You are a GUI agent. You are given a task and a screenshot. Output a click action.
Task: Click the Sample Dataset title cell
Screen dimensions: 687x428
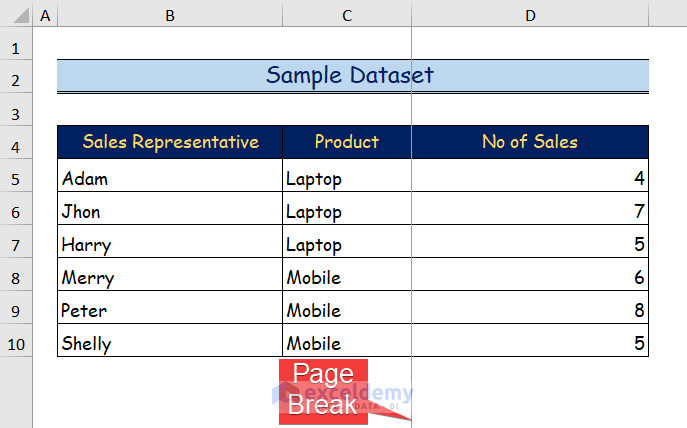(x=352, y=76)
